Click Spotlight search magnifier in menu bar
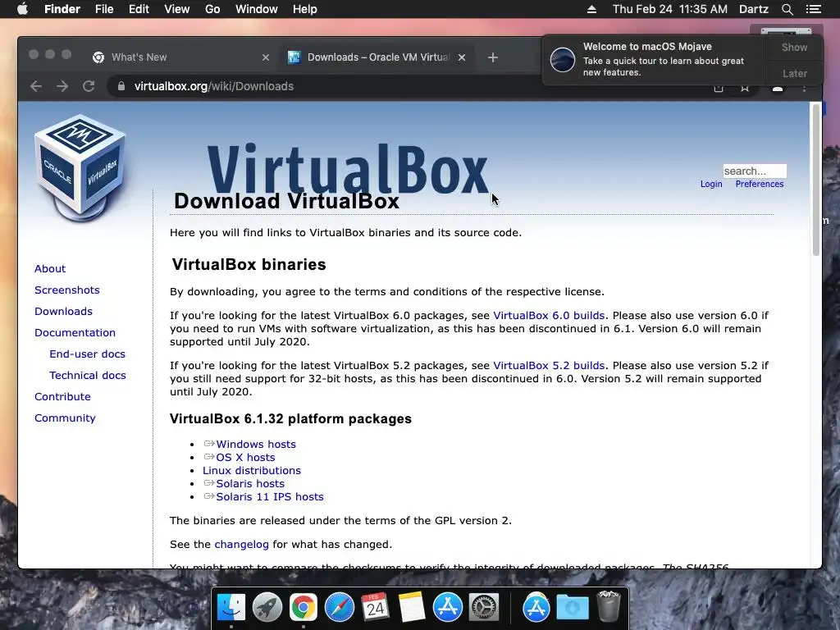 (787, 9)
